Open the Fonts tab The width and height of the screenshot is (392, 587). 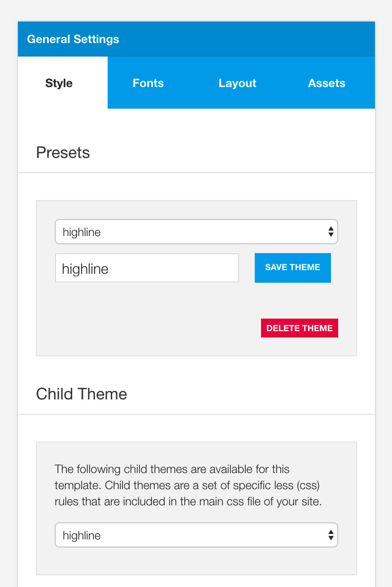pyautogui.click(x=148, y=83)
